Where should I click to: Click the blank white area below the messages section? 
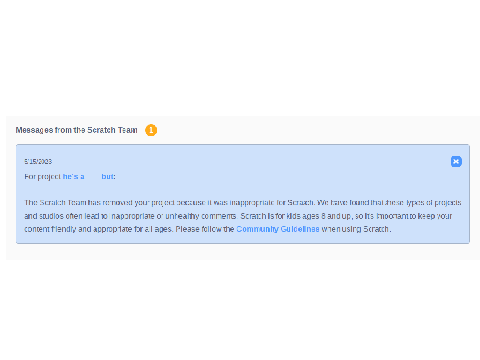pyautogui.click(x=240, y=310)
